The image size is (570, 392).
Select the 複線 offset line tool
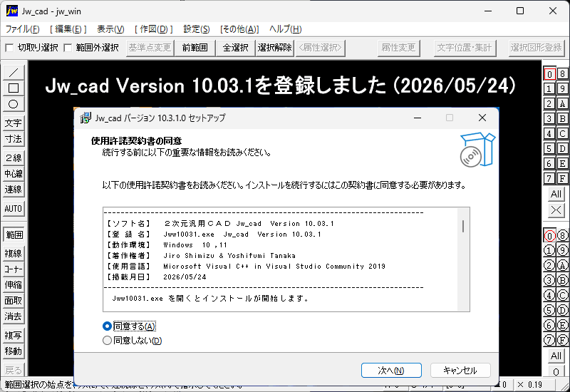click(x=14, y=254)
